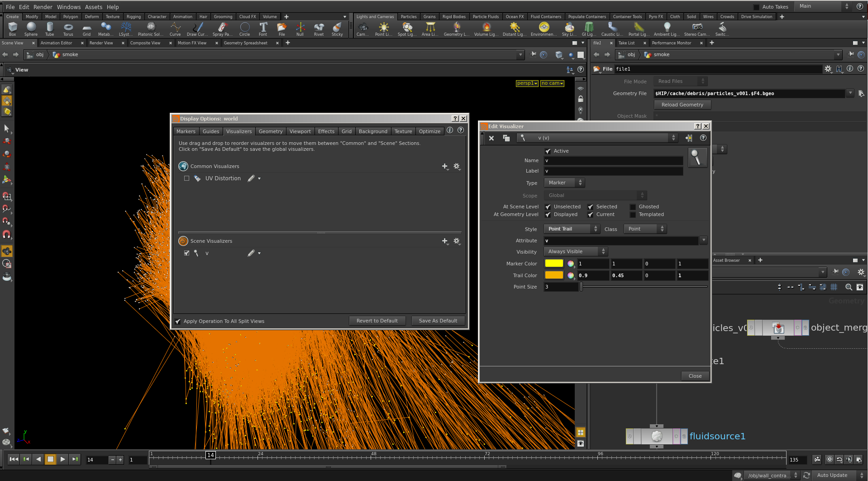Open the visualizer Type dropdown set to Marker

click(x=564, y=183)
